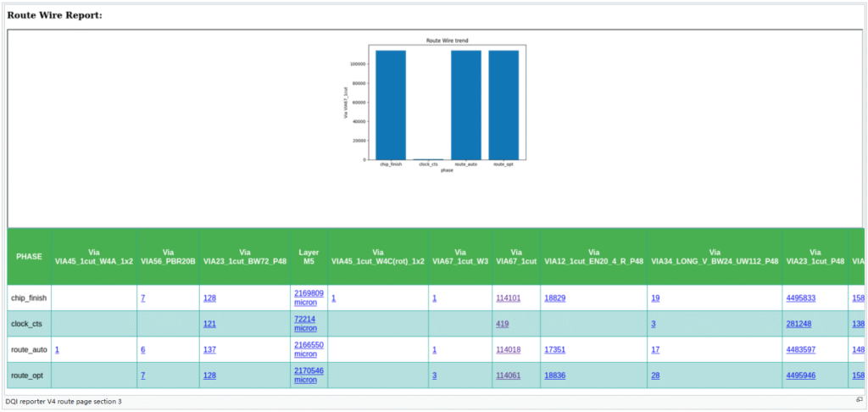
Task: Click chip_finish VIA45_1cut_W4C(rot)_1x2 value 1
Action: point(333,298)
